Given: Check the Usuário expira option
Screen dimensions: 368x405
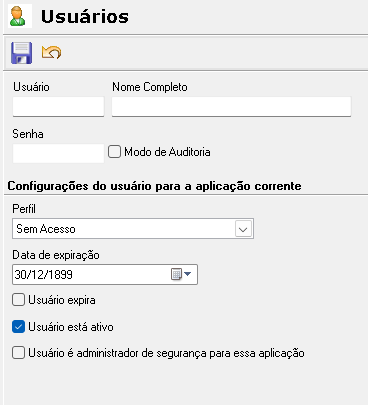Looking at the screenshot, I should (x=18, y=299).
